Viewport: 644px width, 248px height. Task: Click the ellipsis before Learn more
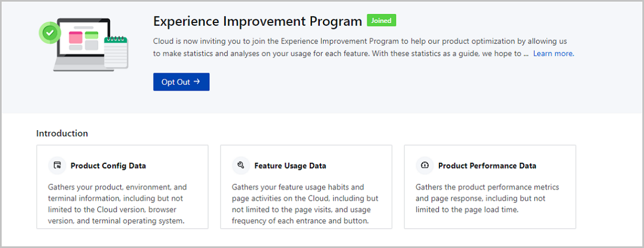(526, 54)
